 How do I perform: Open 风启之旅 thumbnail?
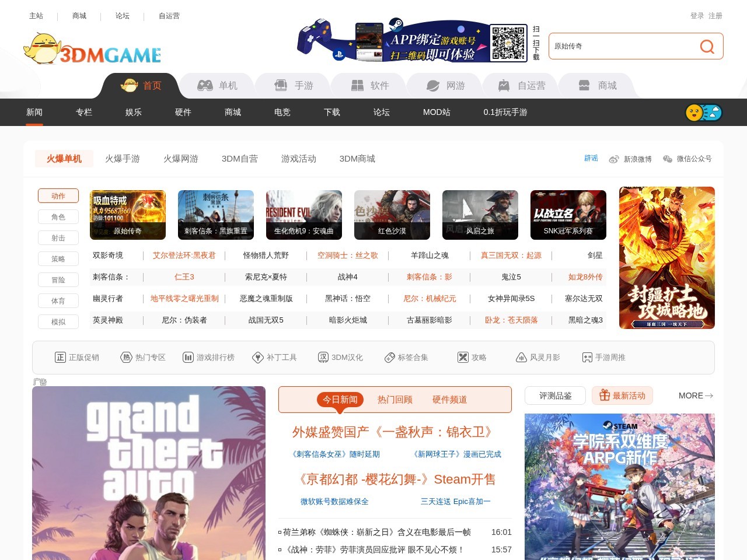point(480,215)
